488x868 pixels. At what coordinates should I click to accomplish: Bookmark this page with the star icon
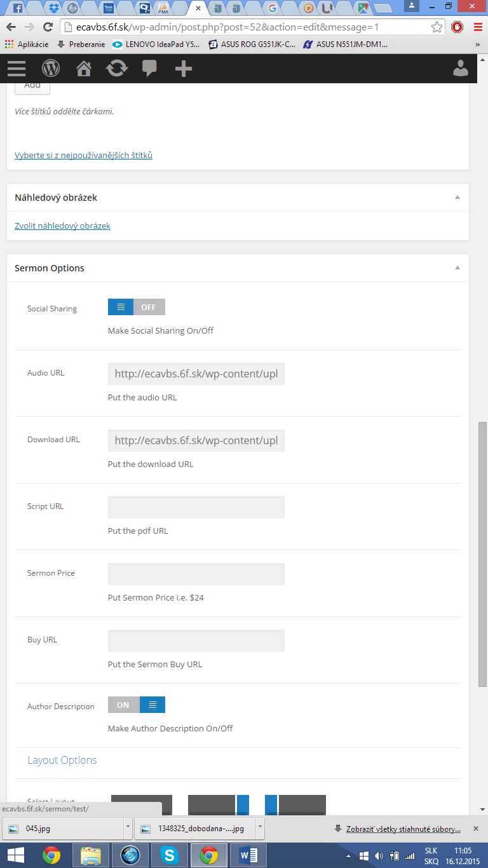coord(437,27)
